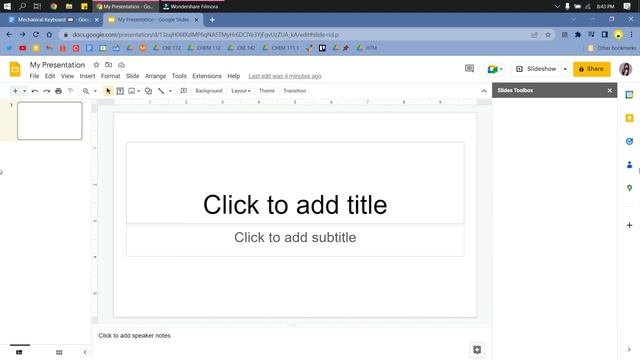Open the Tools menu

coord(179,76)
